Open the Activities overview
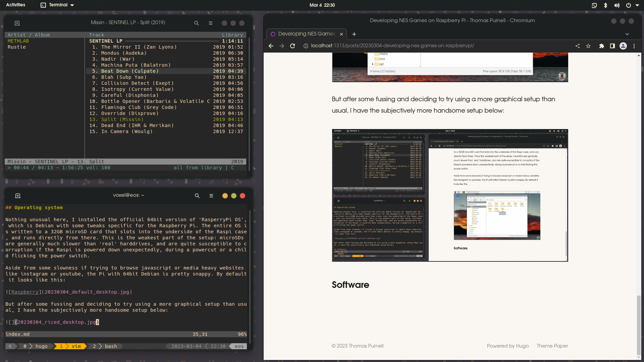The image size is (644, 362). (16, 5)
